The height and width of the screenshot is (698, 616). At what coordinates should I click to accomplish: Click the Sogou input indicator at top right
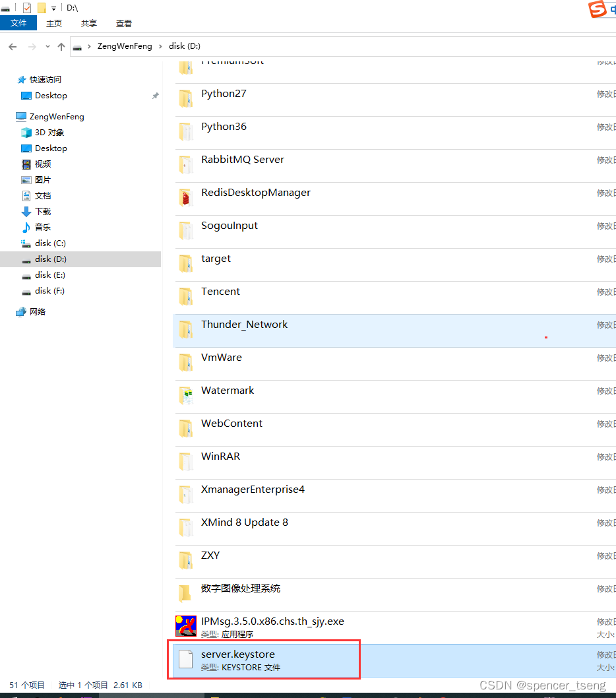pyautogui.click(x=596, y=9)
